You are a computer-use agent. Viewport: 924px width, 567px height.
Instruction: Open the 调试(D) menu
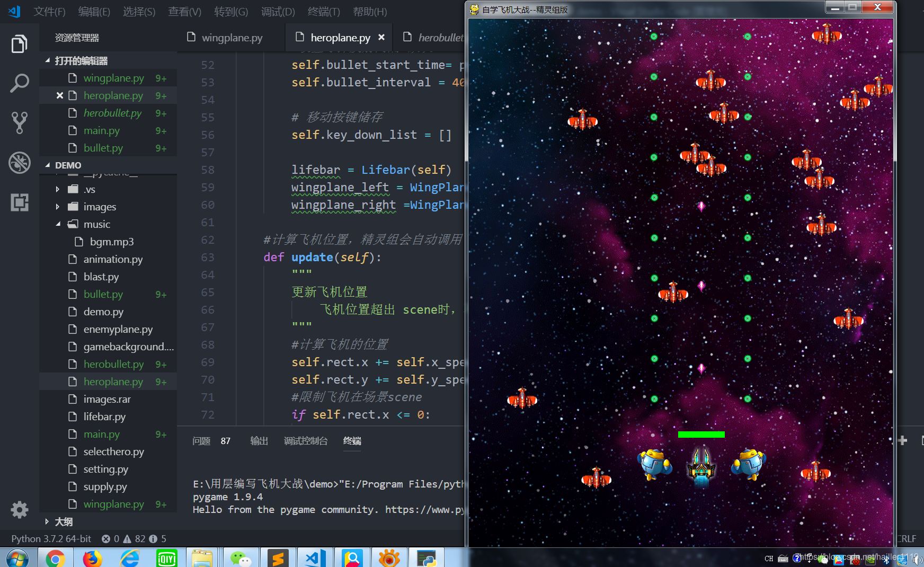[278, 11]
